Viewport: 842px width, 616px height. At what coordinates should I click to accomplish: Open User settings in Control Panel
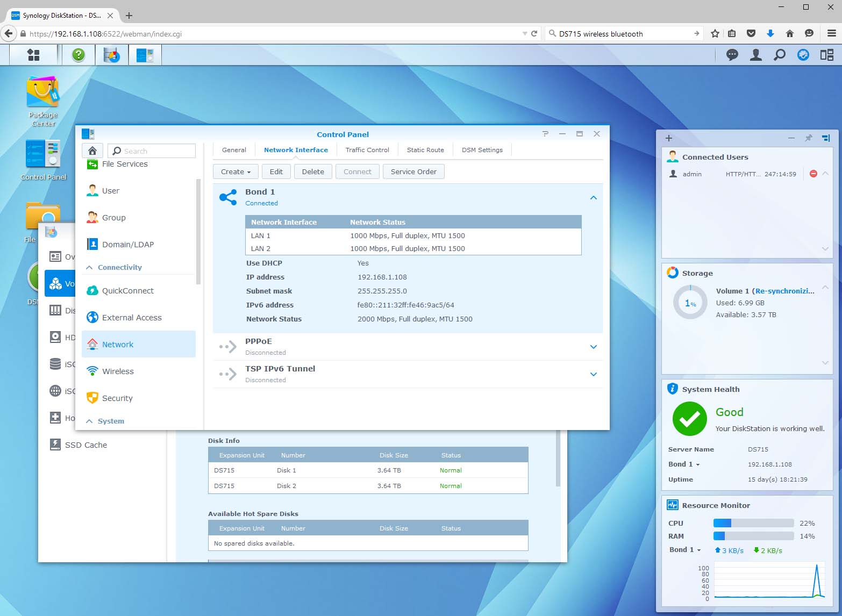pos(139,191)
